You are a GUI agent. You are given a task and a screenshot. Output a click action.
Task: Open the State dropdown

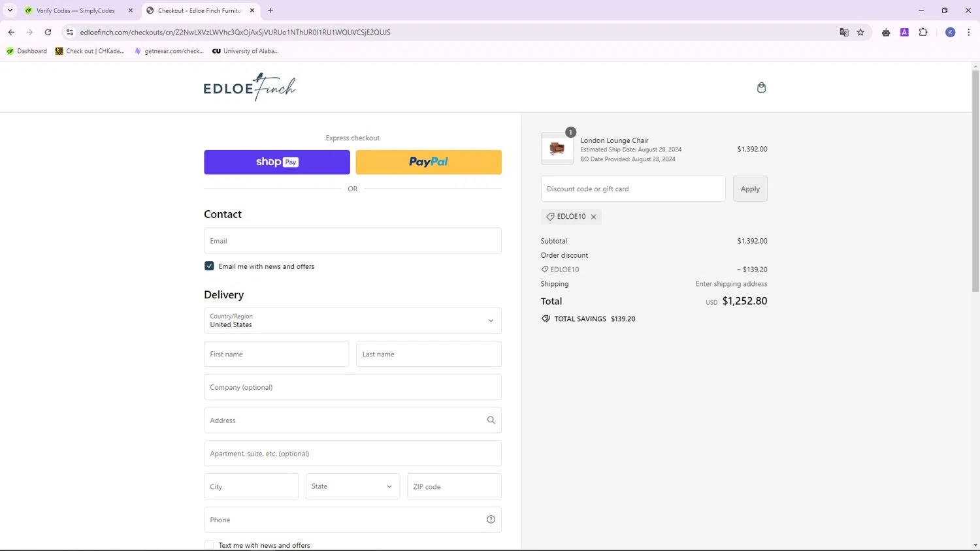click(353, 486)
